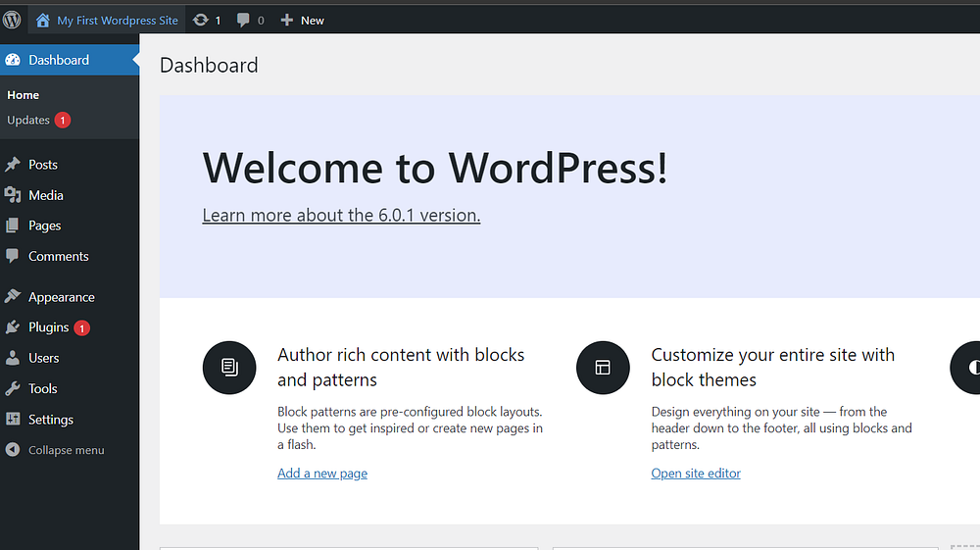This screenshot has width=980, height=550.
Task: Click the plus icon for New content
Action: [286, 20]
